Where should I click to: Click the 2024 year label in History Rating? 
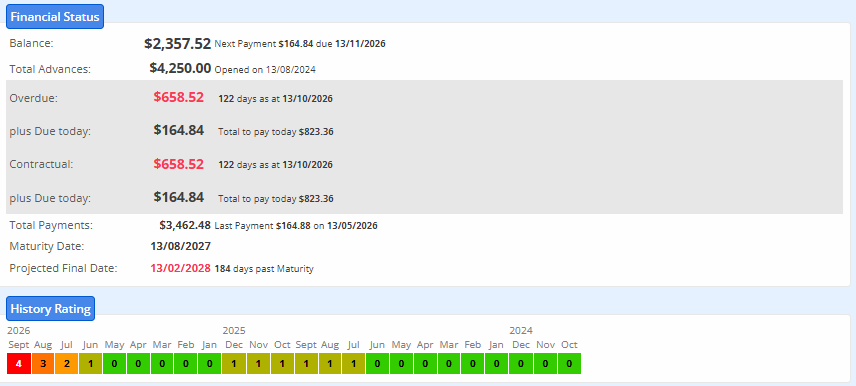[521, 330]
